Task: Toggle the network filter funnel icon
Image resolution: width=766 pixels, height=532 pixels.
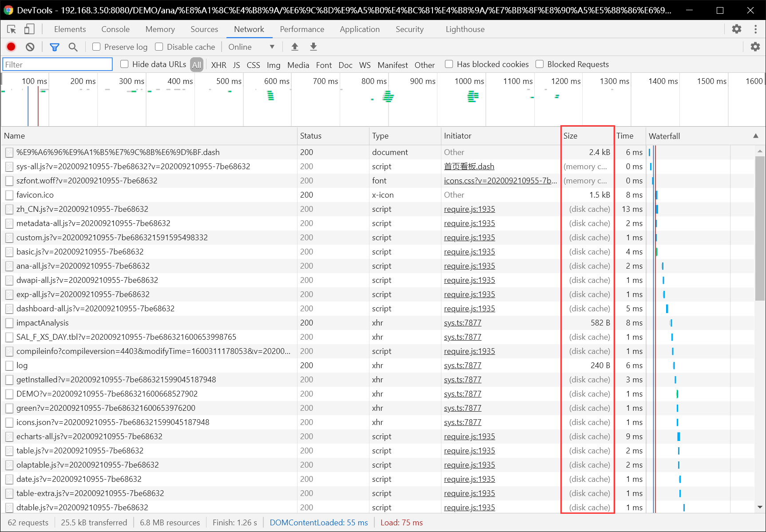Action: coord(54,47)
